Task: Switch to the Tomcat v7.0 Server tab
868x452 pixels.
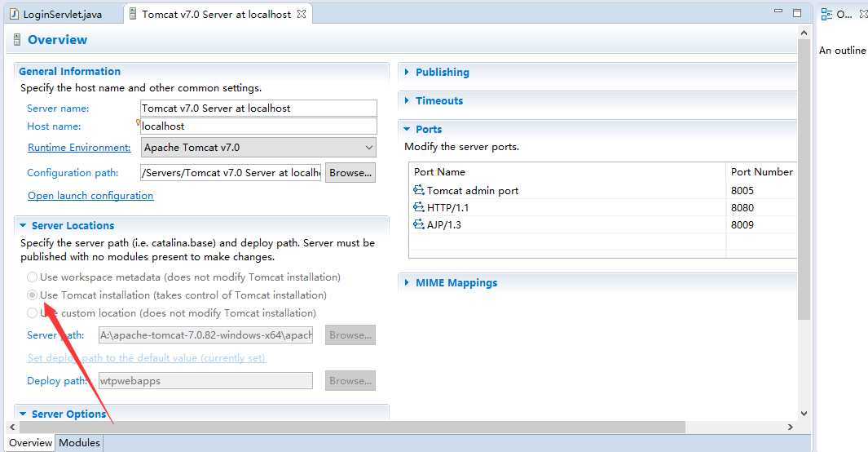Action: pyautogui.click(x=217, y=15)
